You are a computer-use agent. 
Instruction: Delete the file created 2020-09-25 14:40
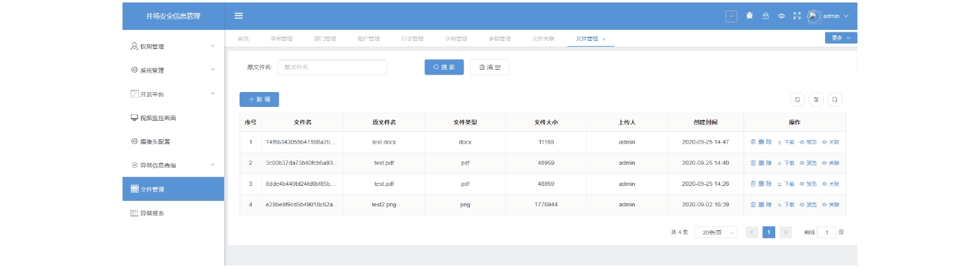point(761,163)
